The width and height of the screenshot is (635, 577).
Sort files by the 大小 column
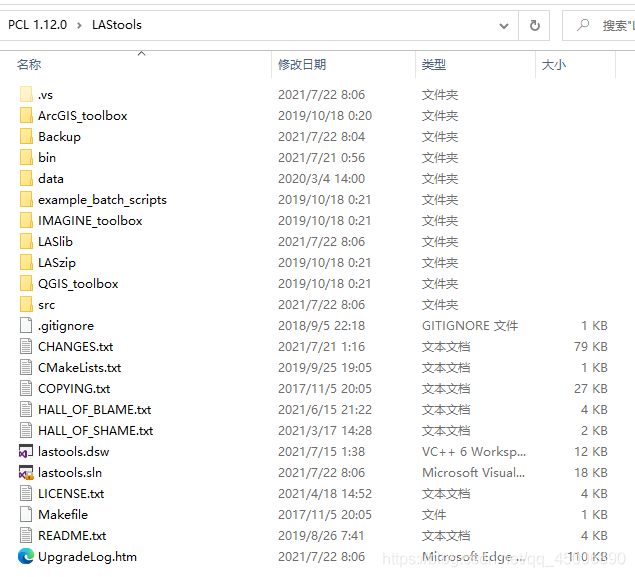click(x=554, y=64)
